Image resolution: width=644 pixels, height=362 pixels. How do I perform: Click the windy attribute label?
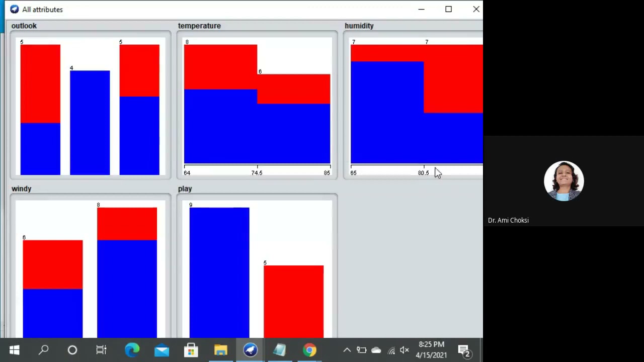[x=21, y=189]
